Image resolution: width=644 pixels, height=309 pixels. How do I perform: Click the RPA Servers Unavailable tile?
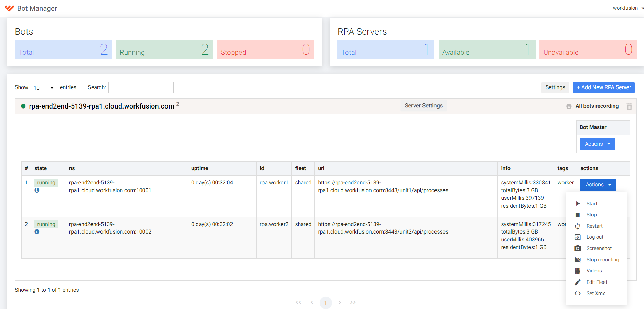[x=588, y=49]
